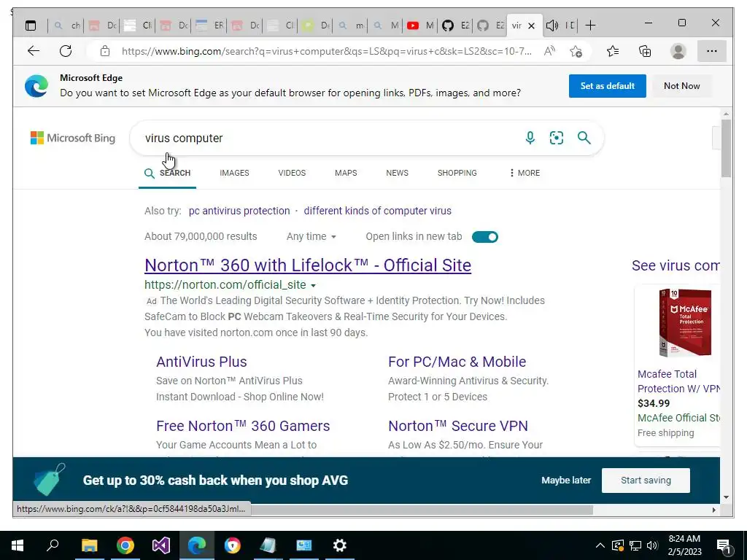Viewport: 747px width, 560px height.
Task: Open the 'Any time' date filter
Action: click(x=311, y=237)
